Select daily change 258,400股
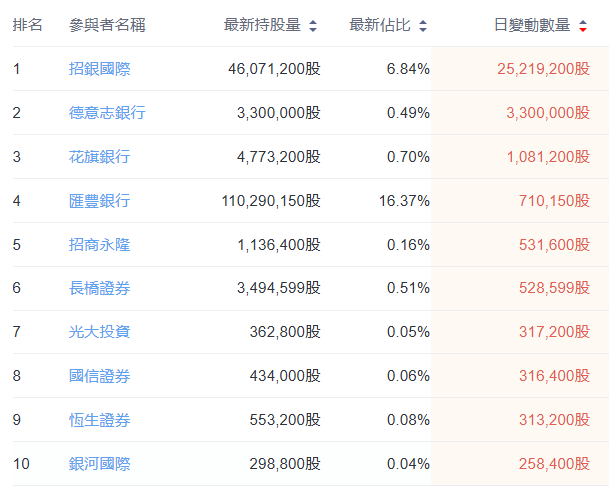This screenshot has height=489, width=609. click(x=555, y=464)
